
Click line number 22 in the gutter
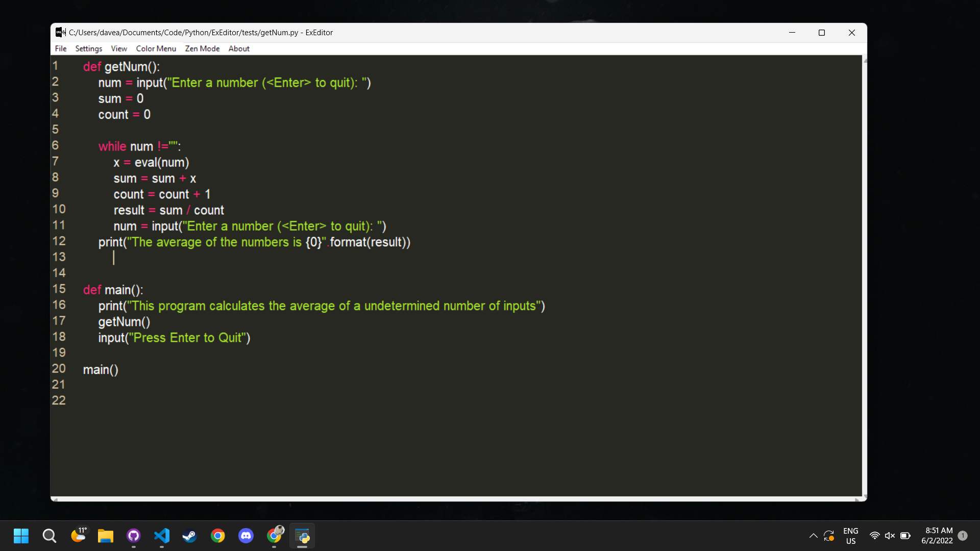[59, 400]
